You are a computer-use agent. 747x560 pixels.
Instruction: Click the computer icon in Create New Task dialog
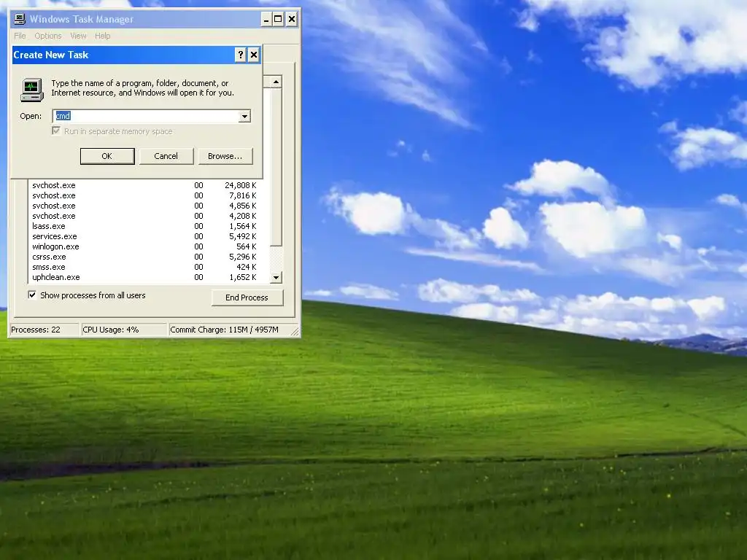pos(32,90)
